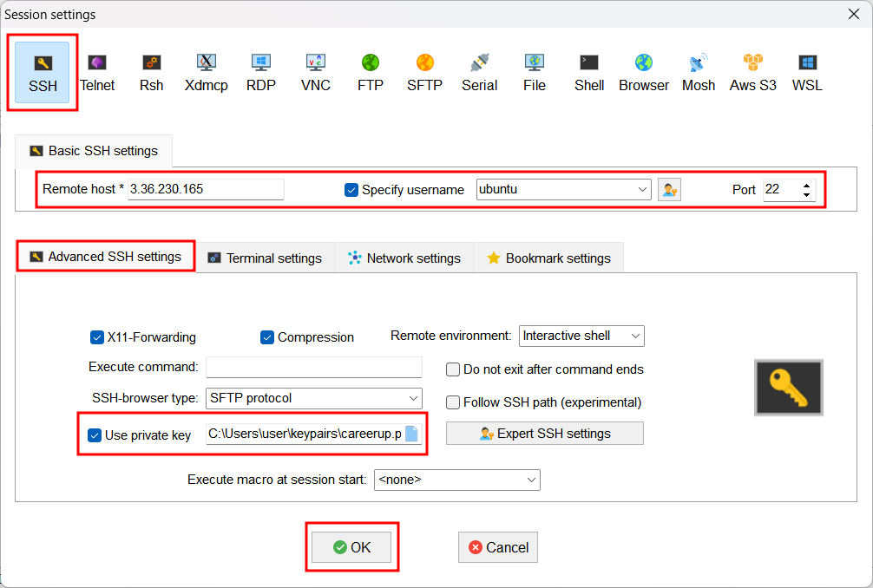Open the SSH-browser type dropdown

[x=314, y=398]
